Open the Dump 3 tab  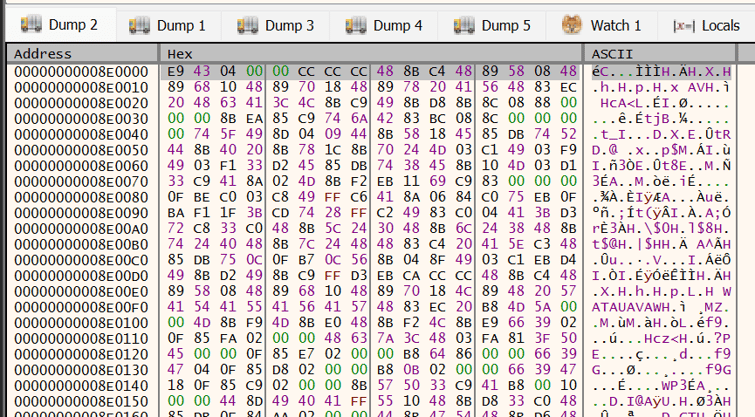click(x=276, y=26)
